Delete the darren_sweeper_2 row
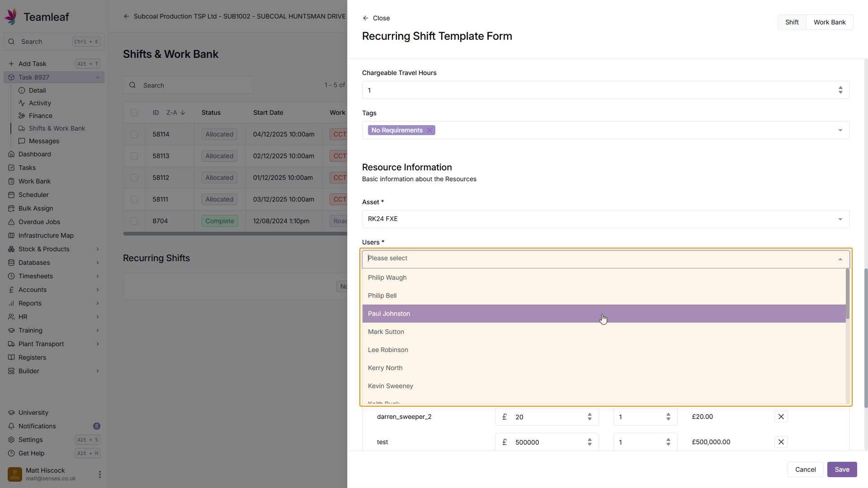Image resolution: width=868 pixels, height=488 pixels. pyautogui.click(x=781, y=417)
